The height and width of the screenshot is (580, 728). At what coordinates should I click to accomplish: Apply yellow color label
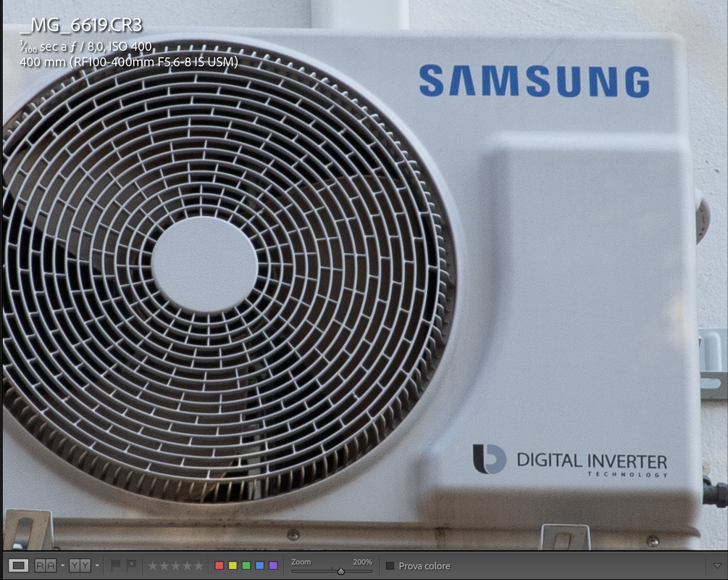pyautogui.click(x=233, y=565)
